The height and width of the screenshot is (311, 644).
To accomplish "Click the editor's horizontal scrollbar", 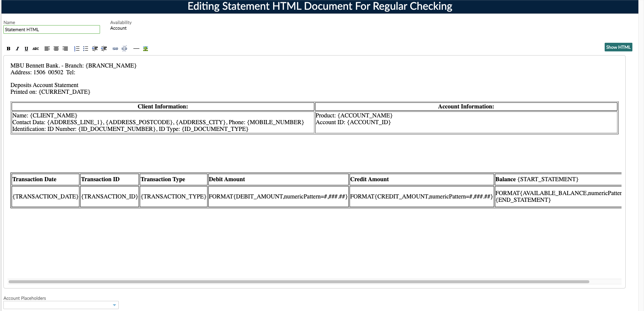I will pos(299,281).
